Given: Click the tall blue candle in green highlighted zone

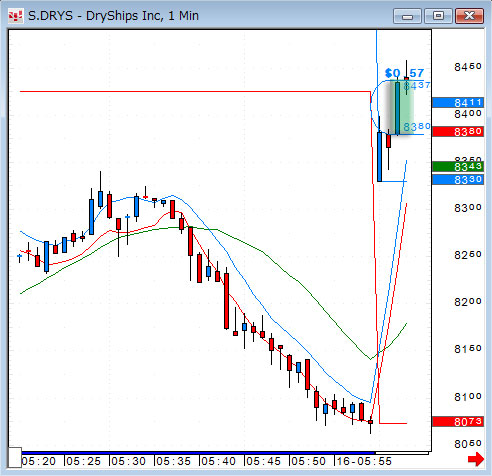Looking at the screenshot, I should 398,108.
